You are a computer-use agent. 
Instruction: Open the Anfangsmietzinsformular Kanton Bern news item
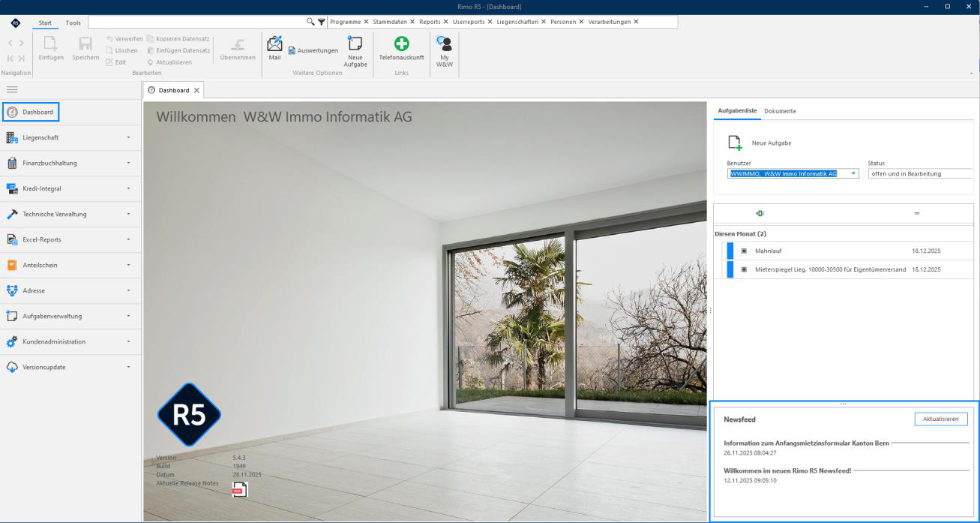tap(806, 443)
